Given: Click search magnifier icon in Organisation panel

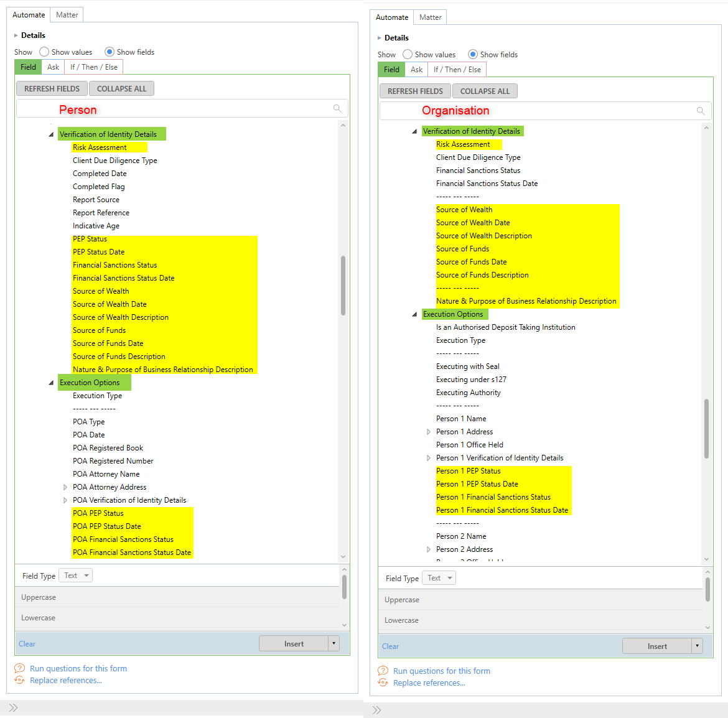Looking at the screenshot, I should click(x=701, y=111).
